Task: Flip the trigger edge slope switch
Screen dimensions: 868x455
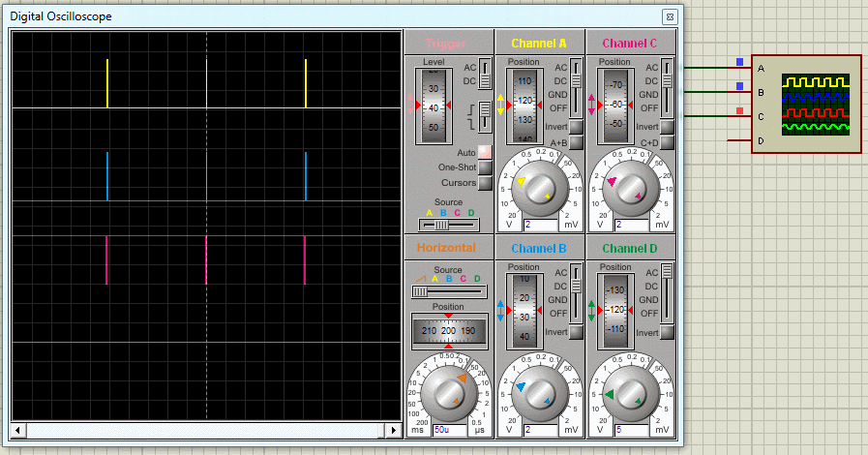Action: pyautogui.click(x=485, y=116)
